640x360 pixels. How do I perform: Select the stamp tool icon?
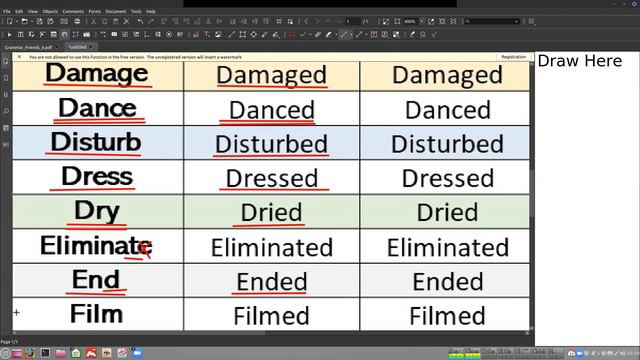423,35
